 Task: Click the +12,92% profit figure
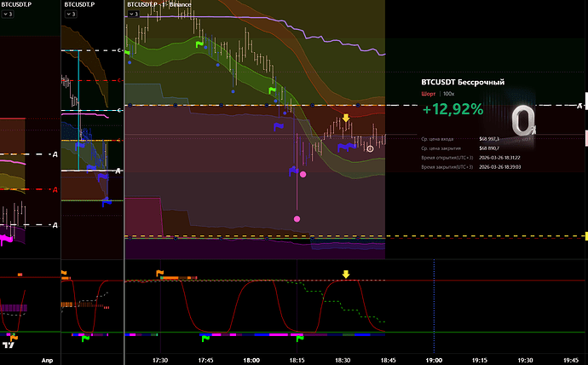tap(452, 108)
